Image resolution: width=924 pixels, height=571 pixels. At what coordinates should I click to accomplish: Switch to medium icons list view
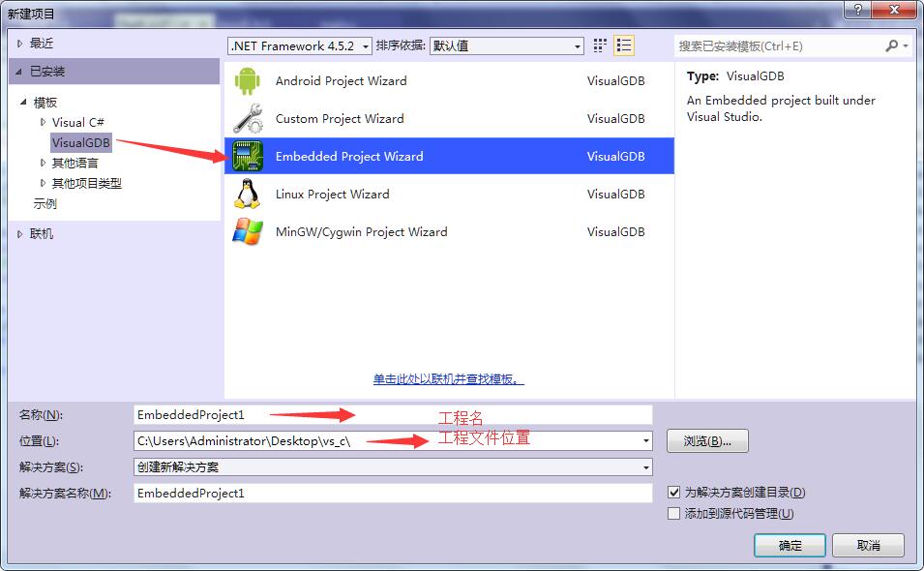[623, 45]
